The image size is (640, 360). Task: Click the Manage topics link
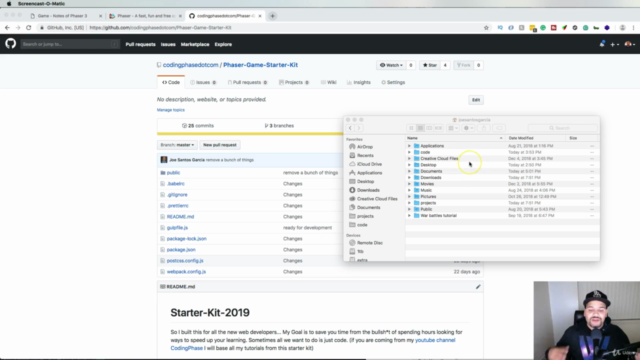tap(171, 110)
